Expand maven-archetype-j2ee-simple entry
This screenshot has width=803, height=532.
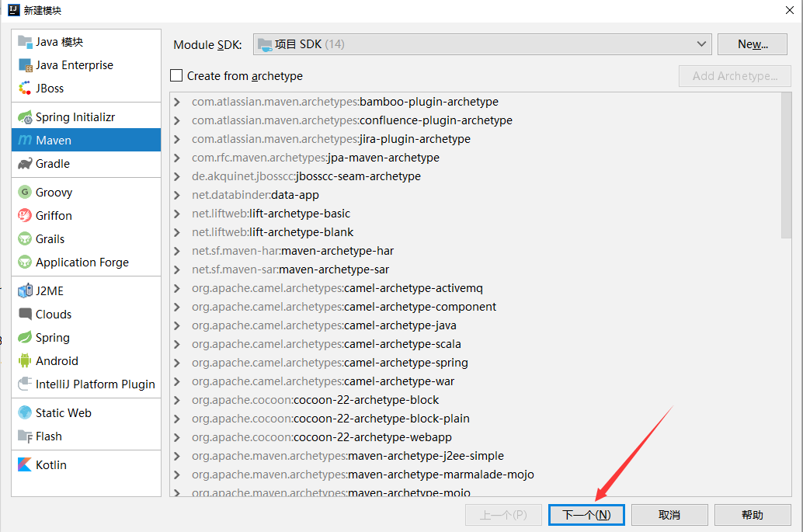click(x=177, y=456)
